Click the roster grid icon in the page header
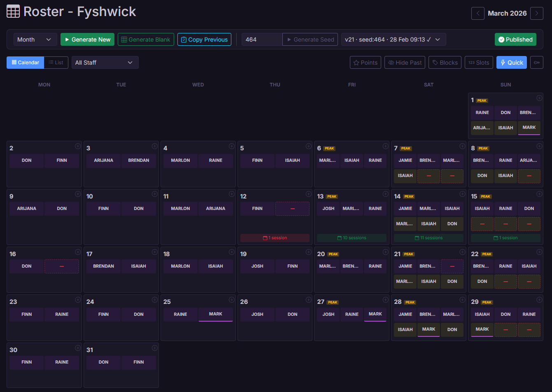Screen dimensions: 552x392 13,11
